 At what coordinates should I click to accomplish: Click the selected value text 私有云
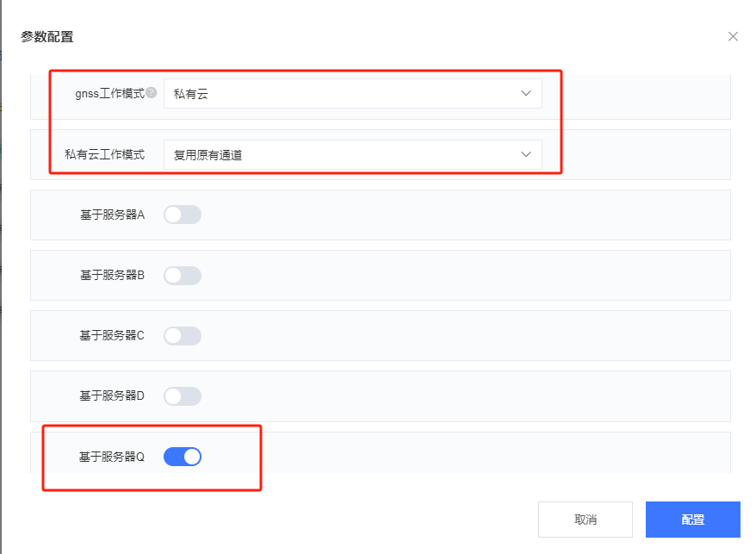click(191, 94)
